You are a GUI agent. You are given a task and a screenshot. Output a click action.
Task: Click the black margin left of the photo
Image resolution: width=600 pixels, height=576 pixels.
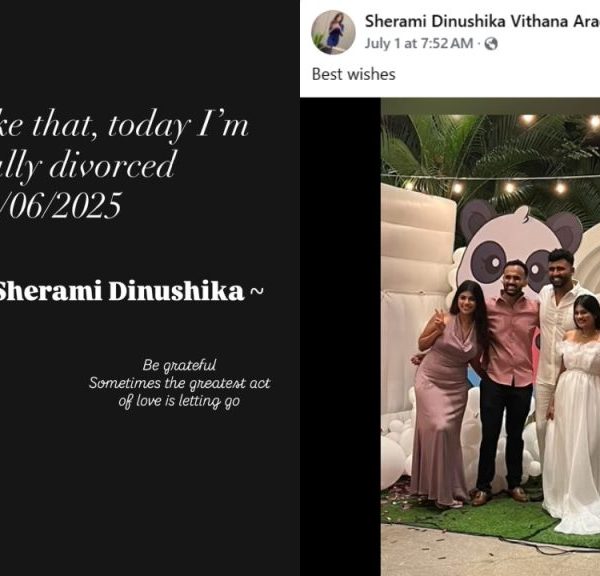(340, 337)
